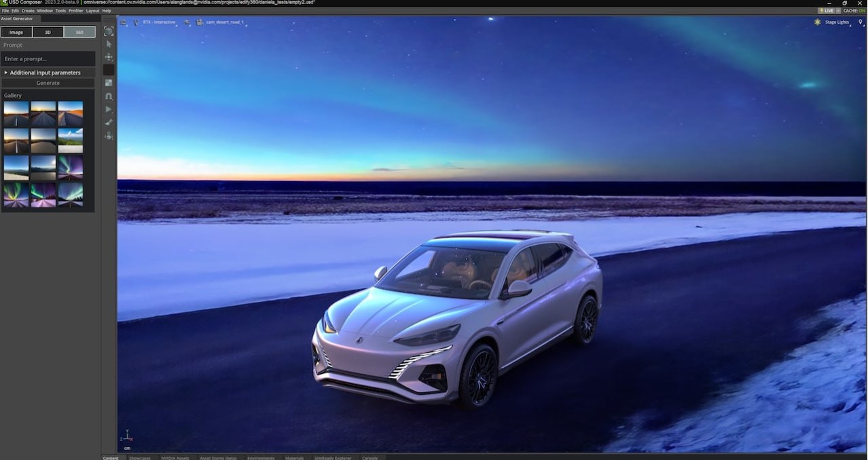Screen dimensions: 868x460
Task: Open the Window menu
Action: click(45, 11)
